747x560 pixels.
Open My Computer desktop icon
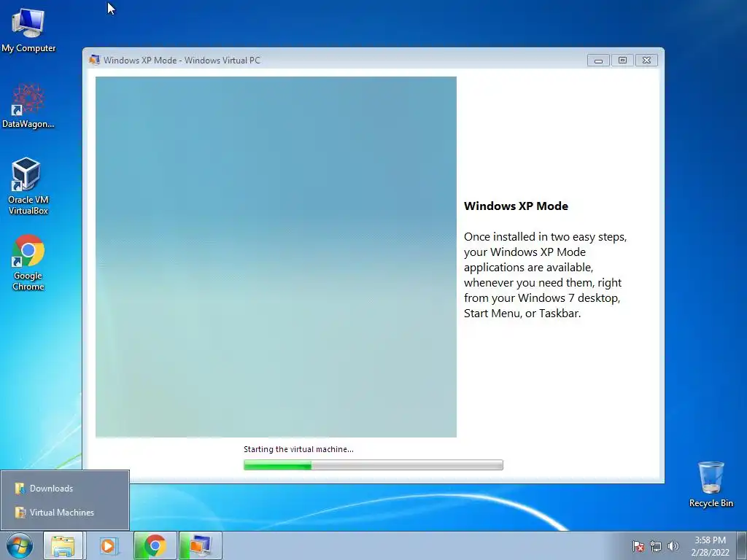[x=28, y=30]
